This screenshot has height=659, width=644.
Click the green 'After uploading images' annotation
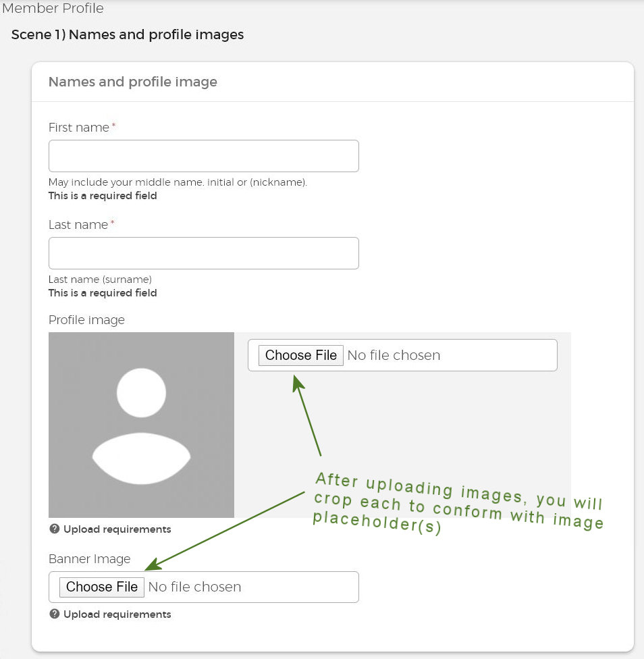click(x=458, y=506)
